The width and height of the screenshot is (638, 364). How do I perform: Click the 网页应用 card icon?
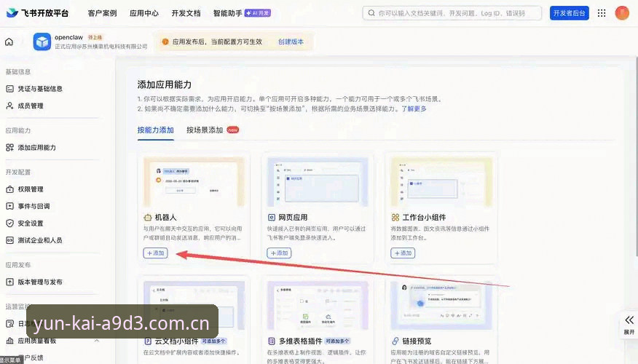[272, 218]
